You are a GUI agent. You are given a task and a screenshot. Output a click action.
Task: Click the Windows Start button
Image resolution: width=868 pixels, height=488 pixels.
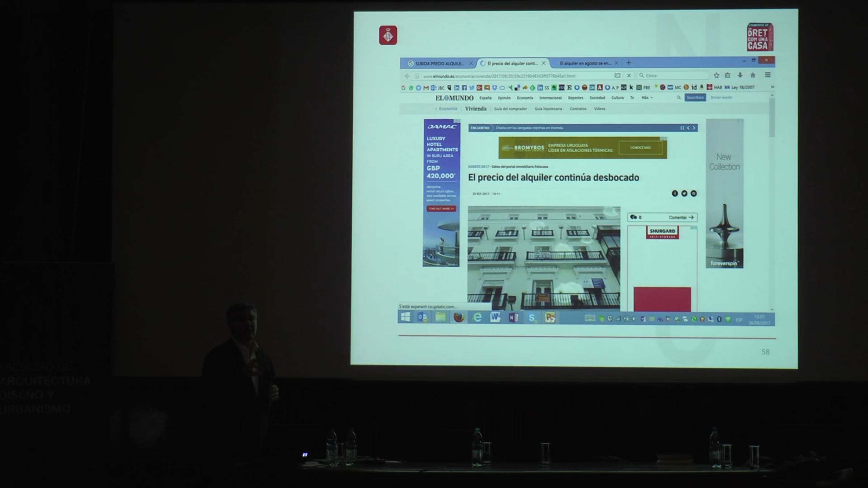[405, 317]
